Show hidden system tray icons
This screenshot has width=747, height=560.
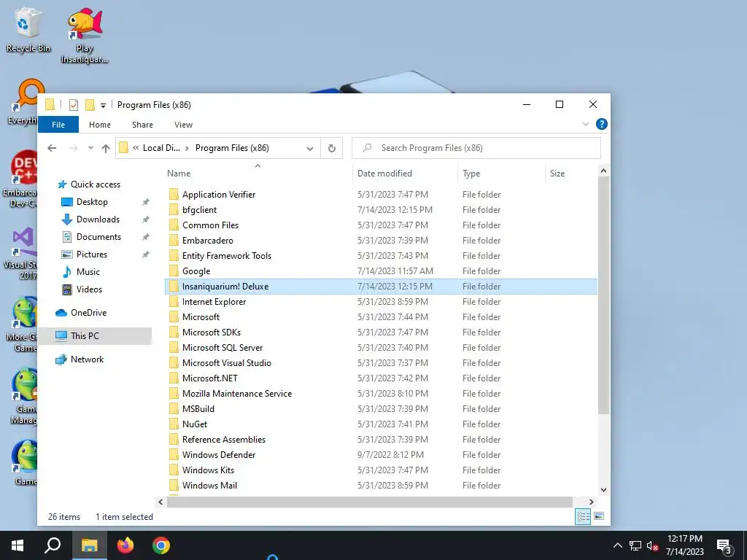click(x=617, y=545)
